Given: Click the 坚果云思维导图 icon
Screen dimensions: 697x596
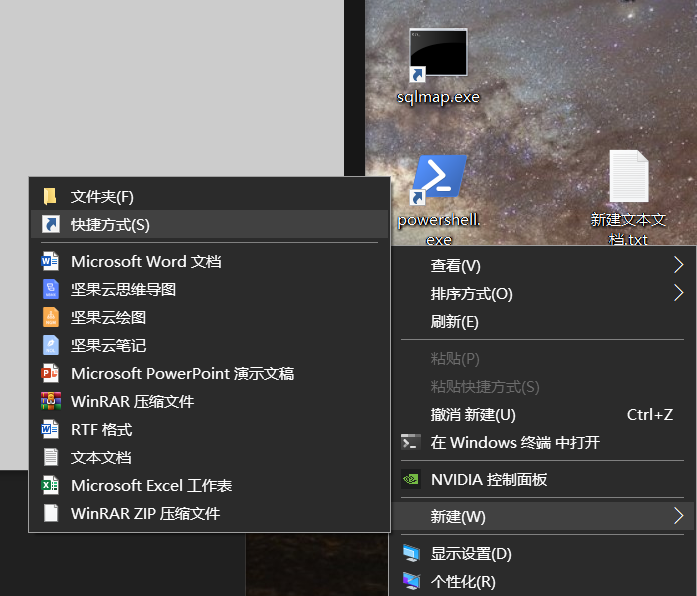Looking at the screenshot, I should [50, 289].
